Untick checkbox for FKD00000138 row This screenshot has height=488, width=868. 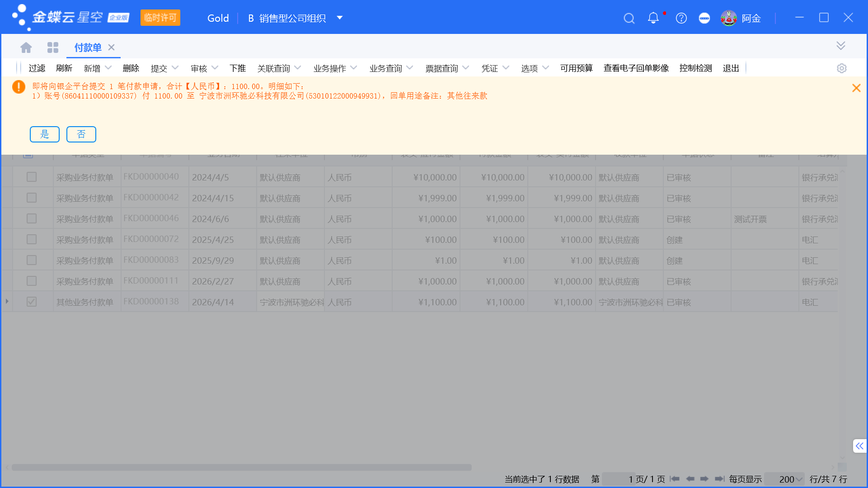[x=32, y=302]
